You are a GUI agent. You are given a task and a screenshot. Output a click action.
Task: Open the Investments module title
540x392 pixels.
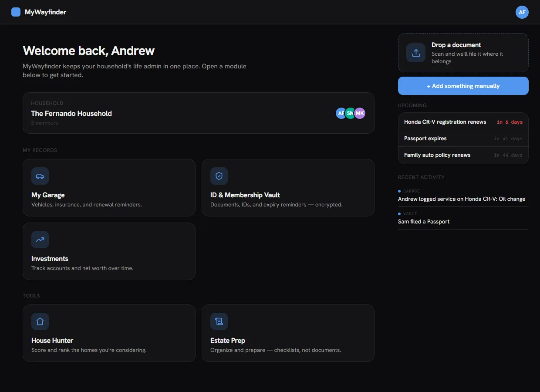[50, 259]
